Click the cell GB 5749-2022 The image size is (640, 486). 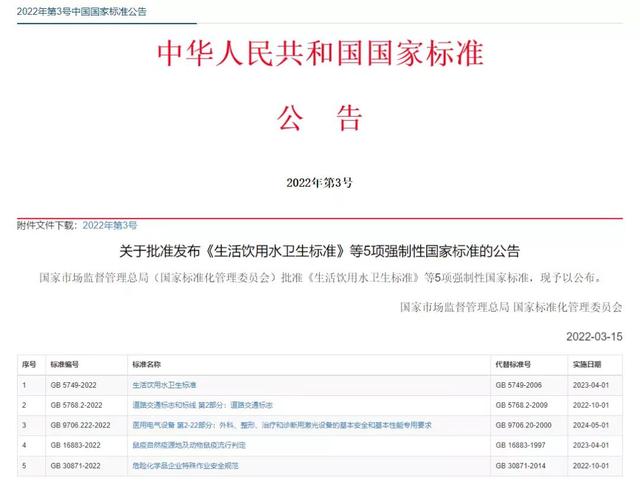(x=73, y=385)
